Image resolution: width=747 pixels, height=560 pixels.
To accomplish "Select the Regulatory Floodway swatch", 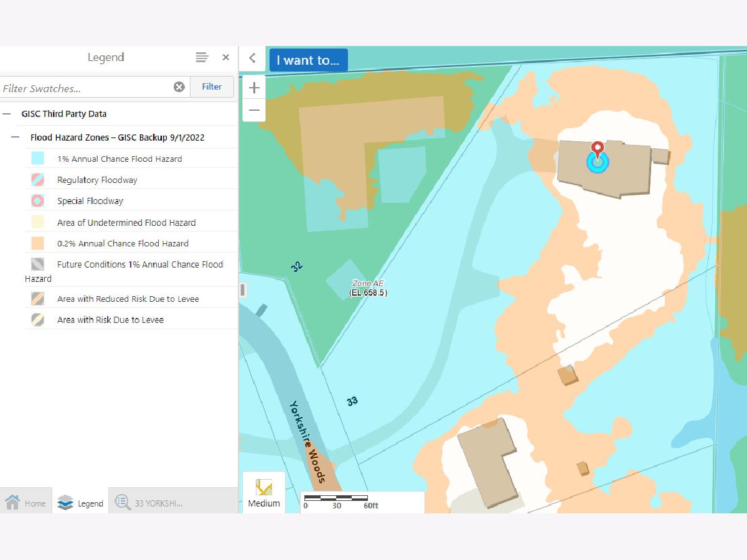I will (37, 180).
